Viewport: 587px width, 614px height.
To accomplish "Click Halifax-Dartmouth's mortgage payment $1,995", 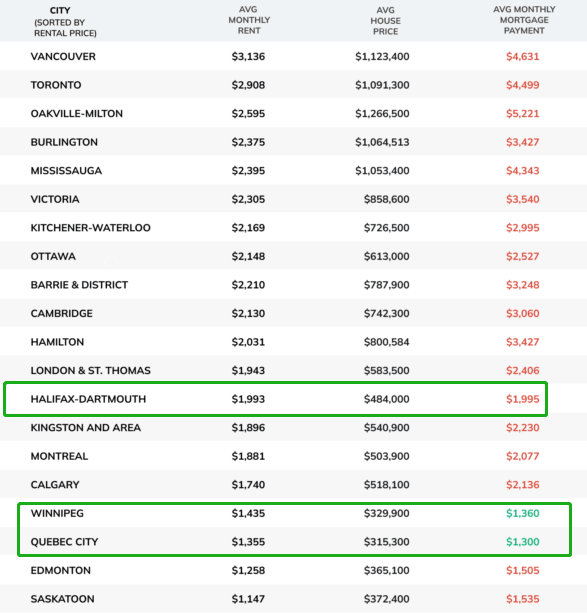I will 522,399.
